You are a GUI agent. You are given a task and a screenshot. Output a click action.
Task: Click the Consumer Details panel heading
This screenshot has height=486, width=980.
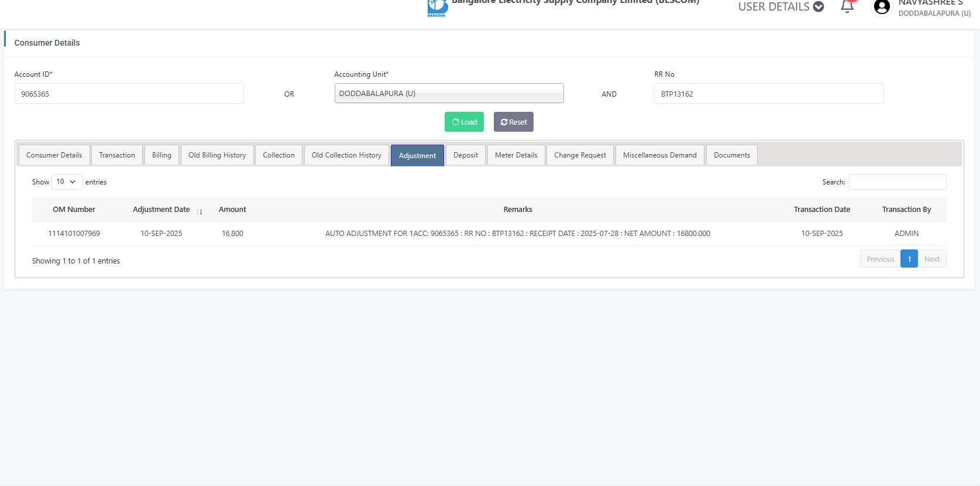(47, 43)
